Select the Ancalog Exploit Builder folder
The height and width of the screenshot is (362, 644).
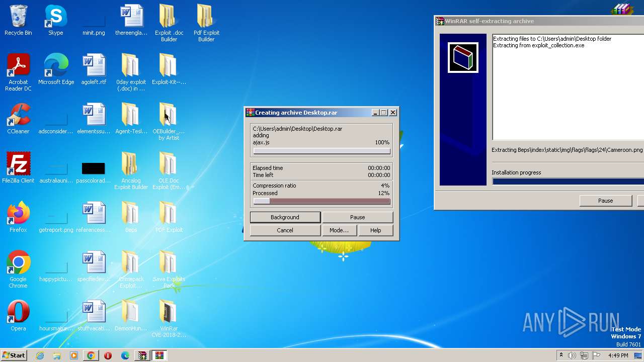[131, 171]
